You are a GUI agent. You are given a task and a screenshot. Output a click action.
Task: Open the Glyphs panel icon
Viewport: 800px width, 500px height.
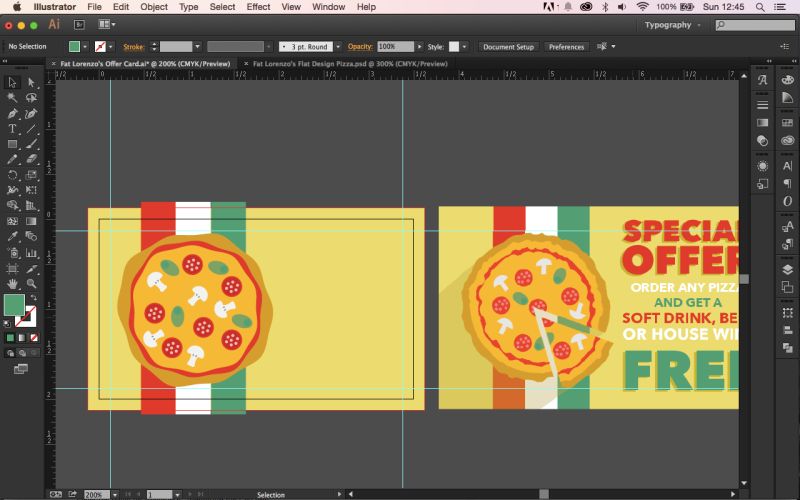coord(762,80)
